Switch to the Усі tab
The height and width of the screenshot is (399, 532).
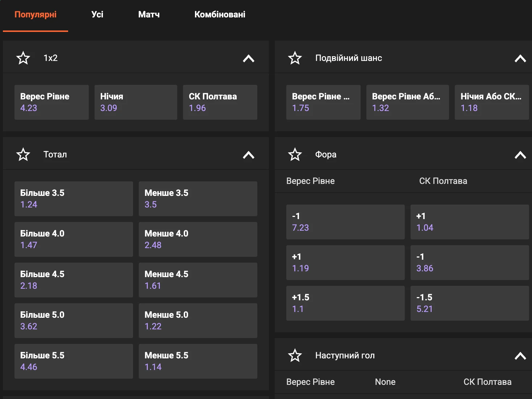click(x=97, y=15)
